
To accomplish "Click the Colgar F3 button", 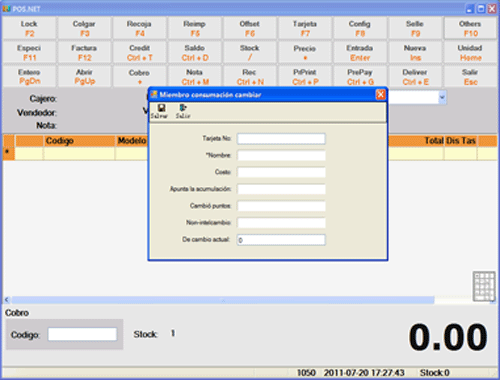I will pyautogui.click(x=84, y=28).
